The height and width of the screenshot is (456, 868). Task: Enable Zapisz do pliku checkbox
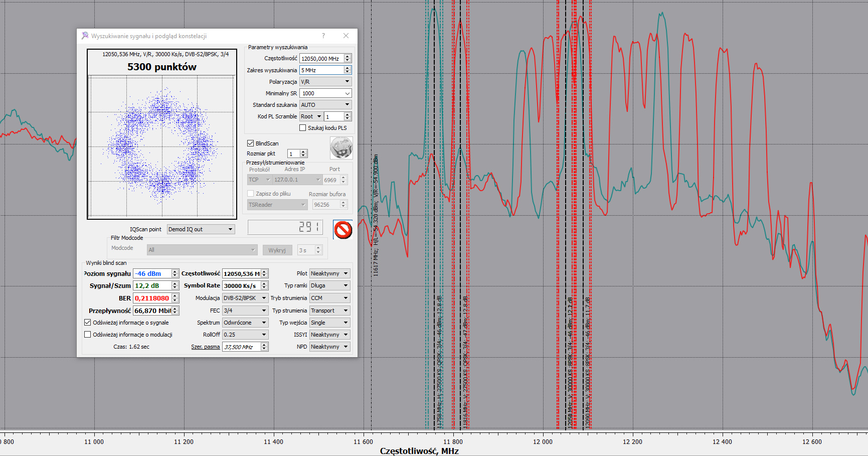point(251,194)
